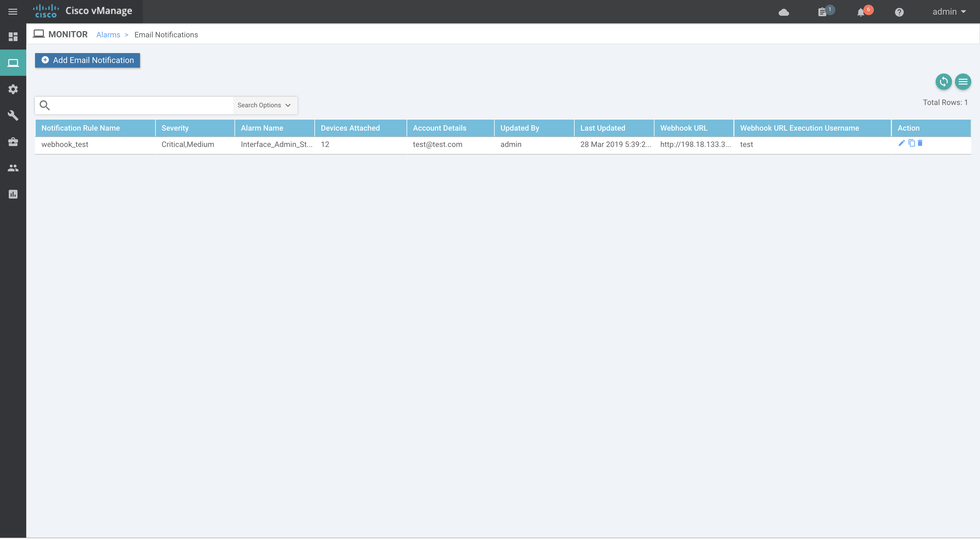Delete the webhook_test rule via trash icon
Screen dimensions: 980x540
coord(920,143)
